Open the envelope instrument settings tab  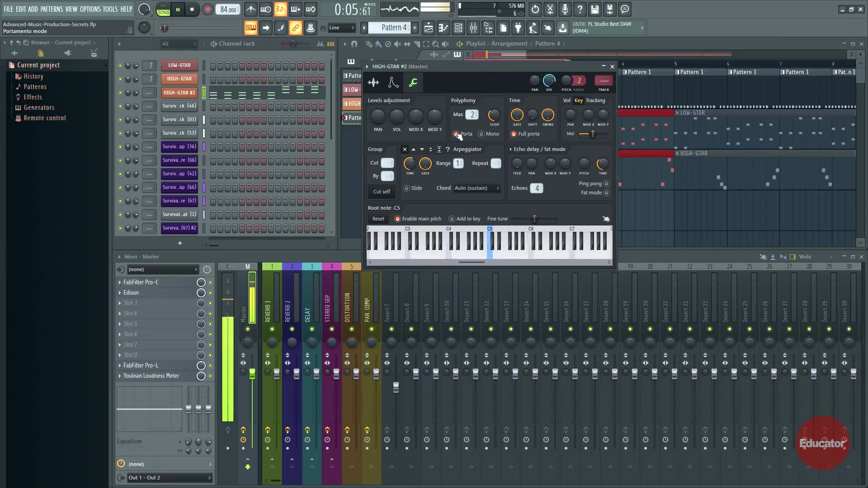393,83
